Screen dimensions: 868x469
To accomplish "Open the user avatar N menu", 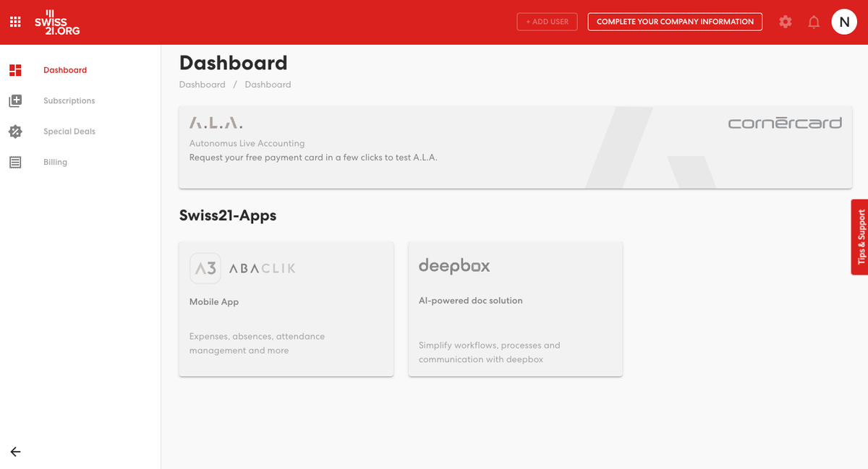I will pos(844,22).
